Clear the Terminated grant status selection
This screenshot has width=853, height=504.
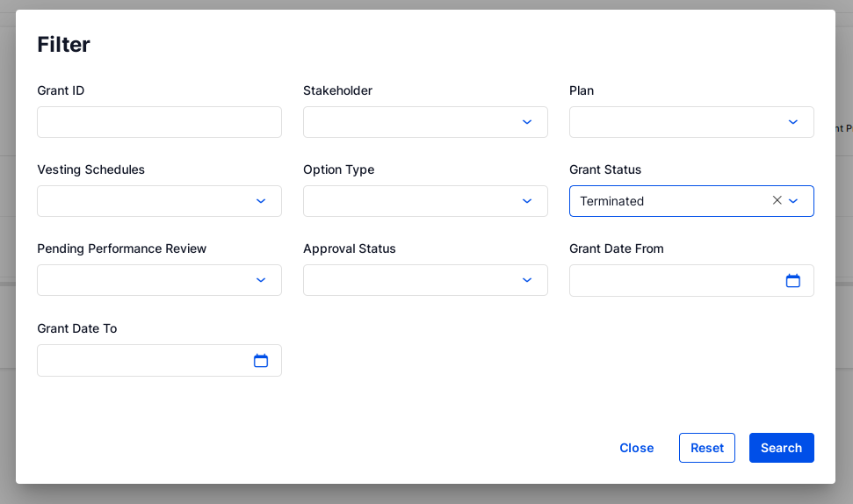pyautogui.click(x=777, y=200)
